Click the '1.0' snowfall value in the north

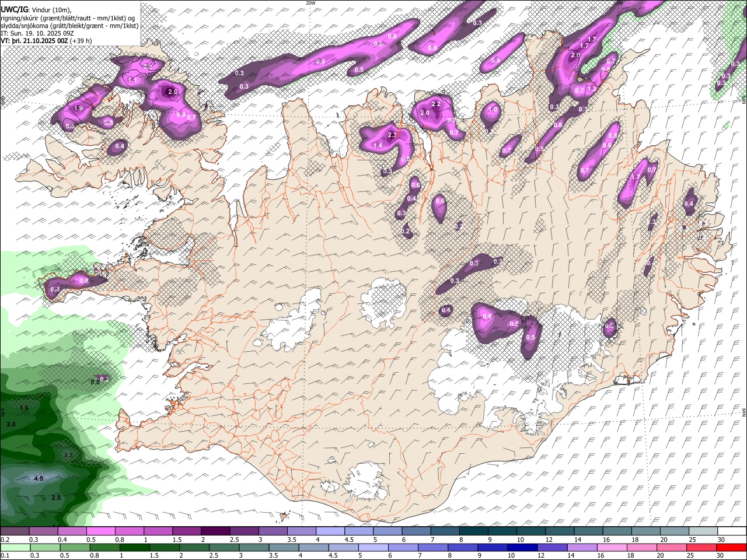pos(493,109)
